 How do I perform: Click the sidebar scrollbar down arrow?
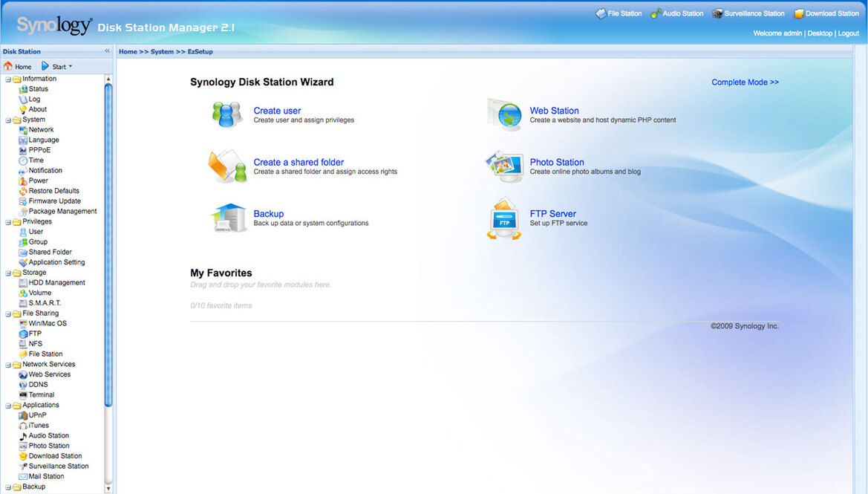pos(108,489)
